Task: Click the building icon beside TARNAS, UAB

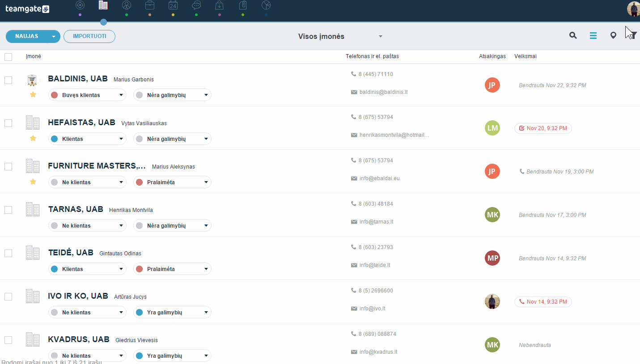Action: coord(33,209)
